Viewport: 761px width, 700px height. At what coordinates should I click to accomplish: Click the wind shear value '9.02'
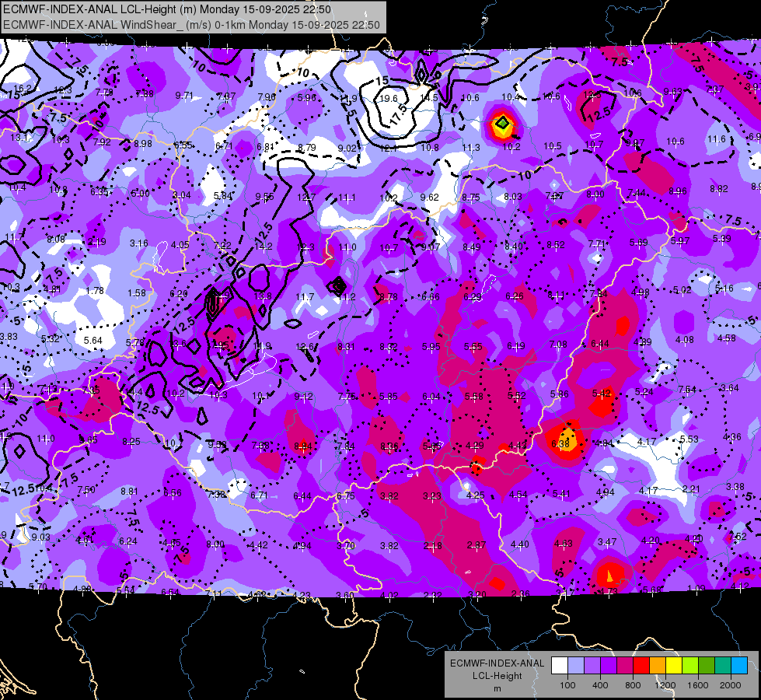pos(347,148)
